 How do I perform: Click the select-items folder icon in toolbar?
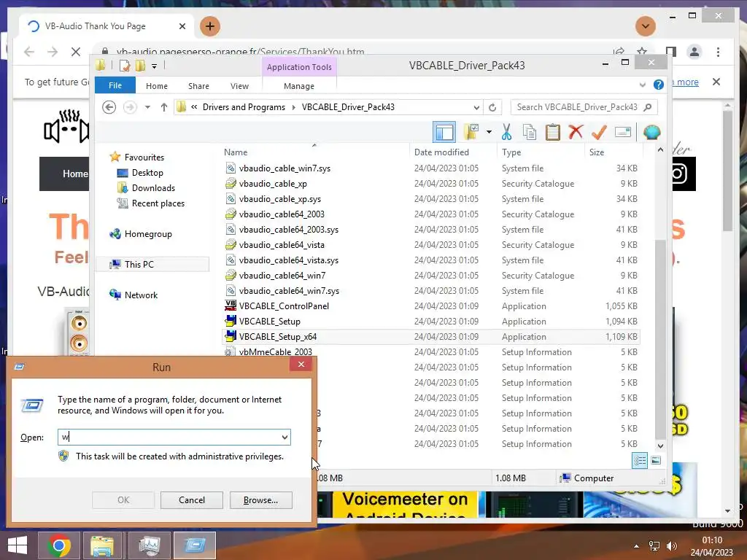(472, 132)
